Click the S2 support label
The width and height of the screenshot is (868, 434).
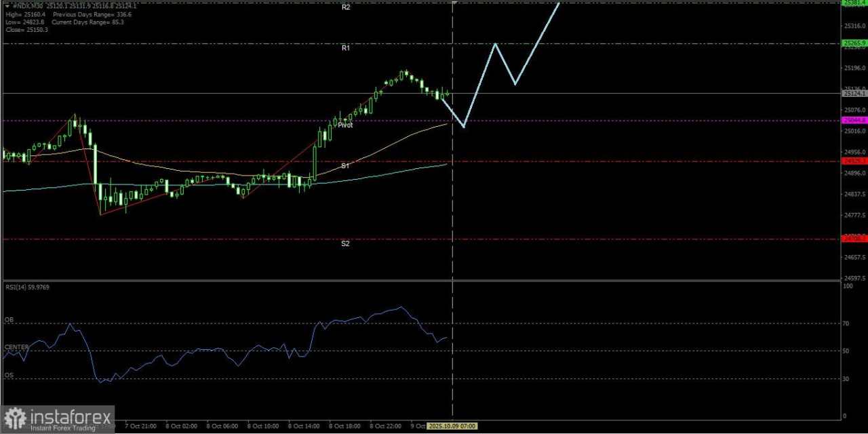tap(345, 243)
